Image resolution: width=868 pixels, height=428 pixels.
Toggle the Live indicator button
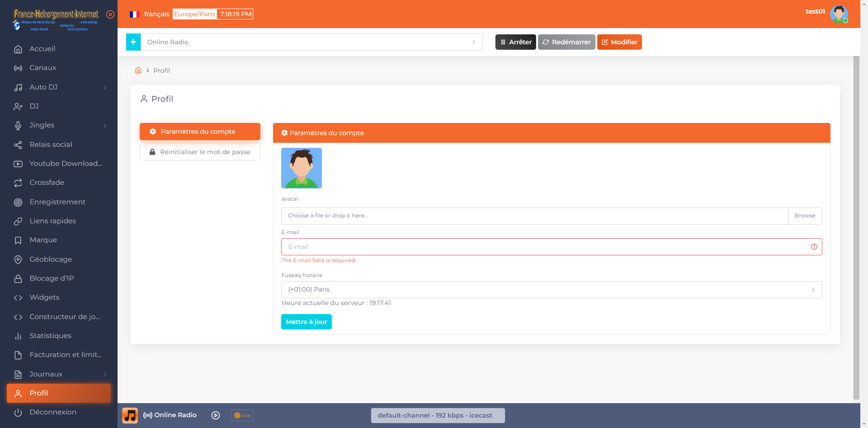(242, 415)
